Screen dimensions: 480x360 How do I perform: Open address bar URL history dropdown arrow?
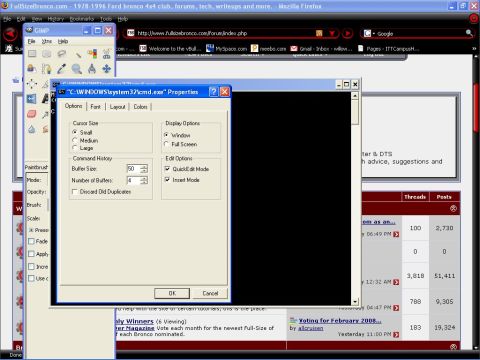pyautogui.click(x=332, y=33)
